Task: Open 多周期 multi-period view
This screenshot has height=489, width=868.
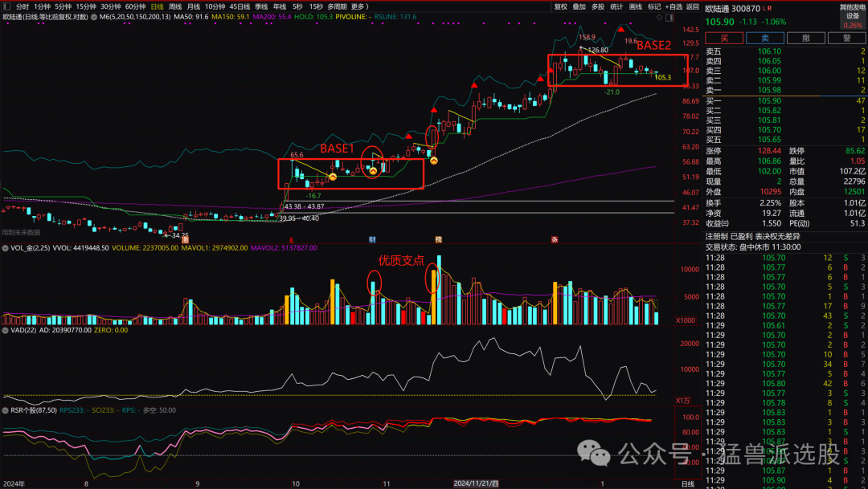Action: tap(337, 6)
